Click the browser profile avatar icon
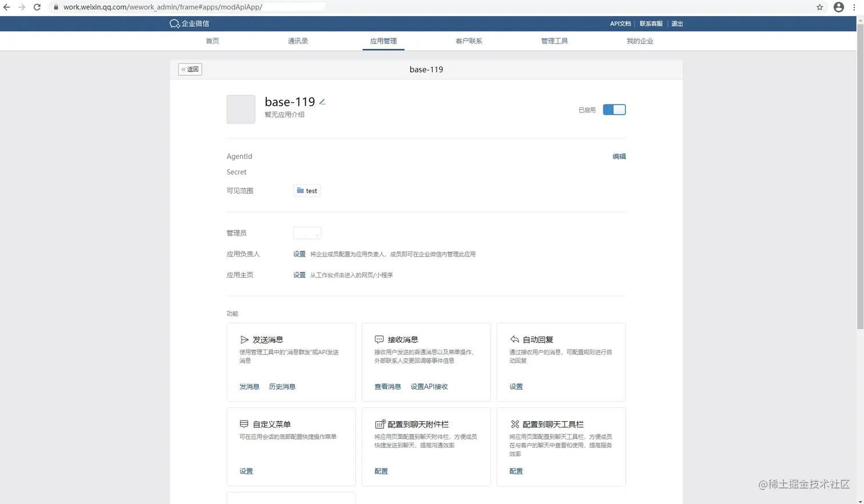This screenshot has height=504, width=864. click(838, 7)
